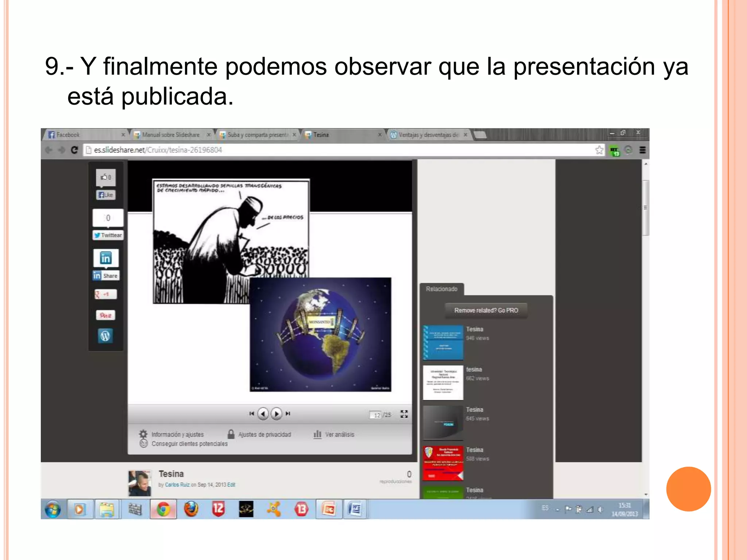Close the Manual sobre Slideshare tab
This screenshot has height=560, width=747.
point(209,135)
